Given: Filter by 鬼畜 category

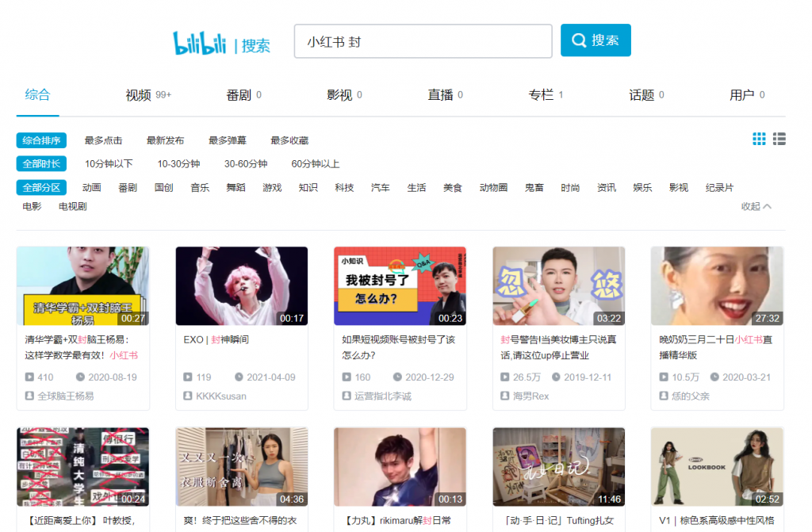Looking at the screenshot, I should point(534,188).
